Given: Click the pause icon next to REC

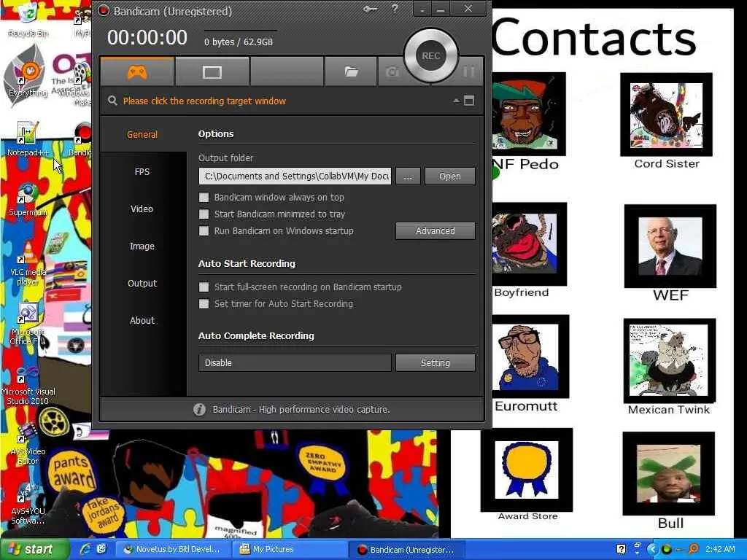Looking at the screenshot, I should tap(469, 71).
